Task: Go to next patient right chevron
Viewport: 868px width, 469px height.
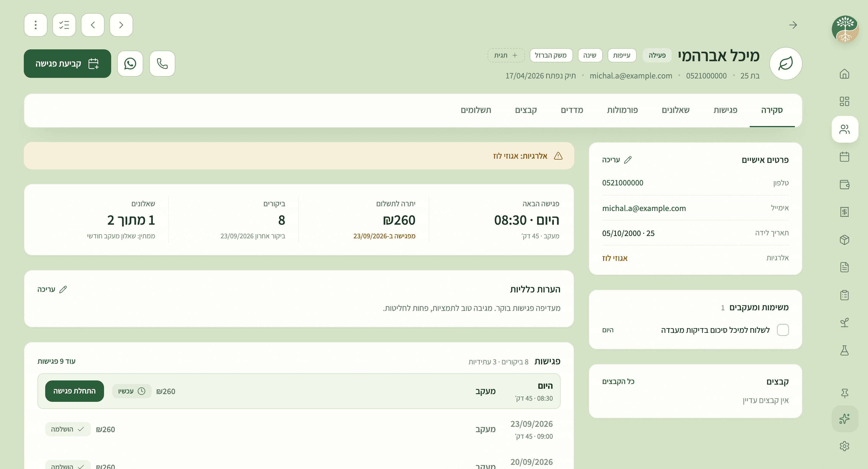Action: click(x=121, y=25)
